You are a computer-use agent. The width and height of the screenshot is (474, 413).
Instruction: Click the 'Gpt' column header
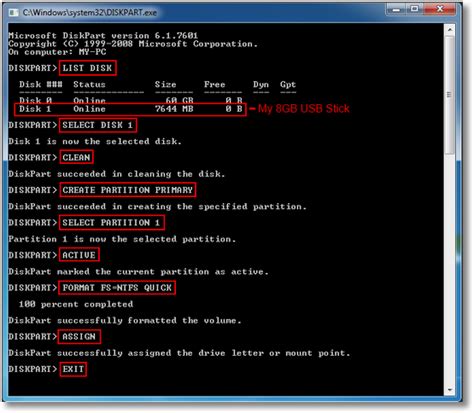tap(288, 85)
